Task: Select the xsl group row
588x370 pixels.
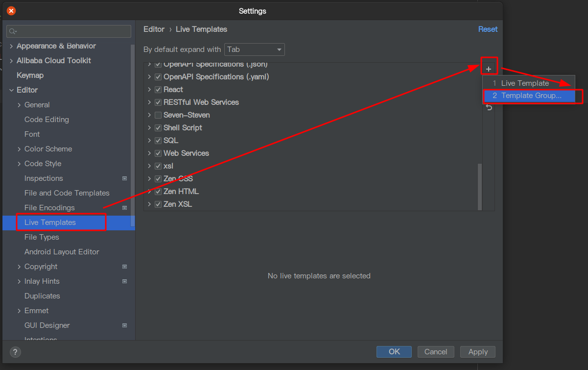Action: click(x=313, y=166)
